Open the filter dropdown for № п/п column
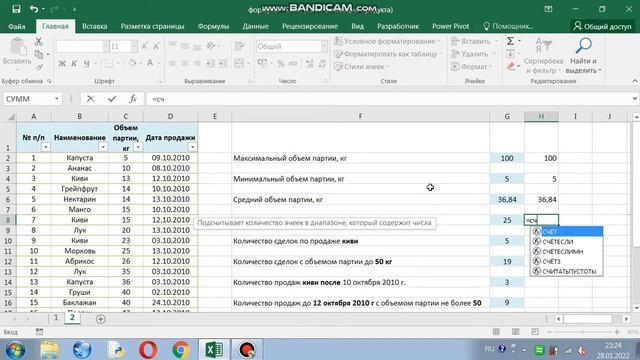Screen dimensions: 640x360 coord(45,147)
